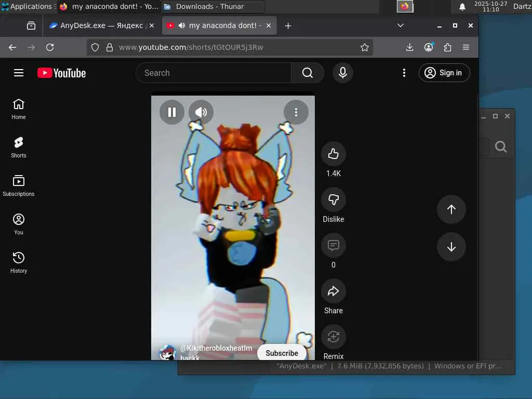Click the YouTube logo
Screen dimensions: 532x399
point(62,73)
